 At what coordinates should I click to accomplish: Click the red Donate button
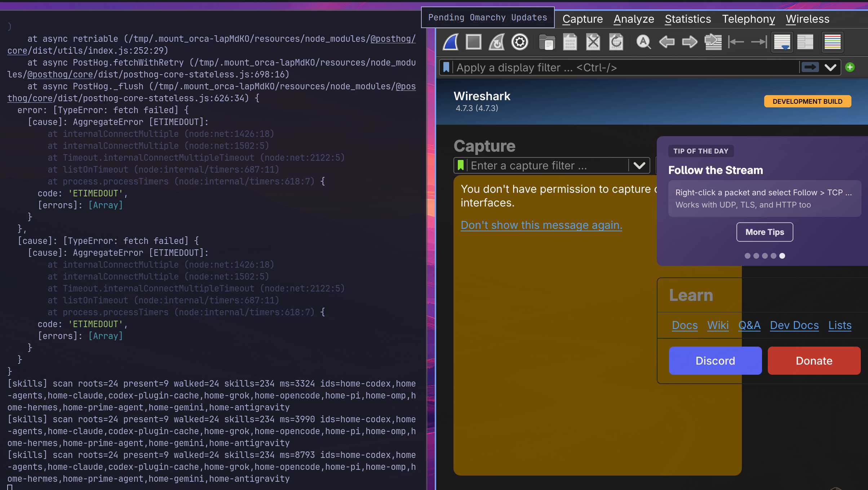pyautogui.click(x=814, y=361)
